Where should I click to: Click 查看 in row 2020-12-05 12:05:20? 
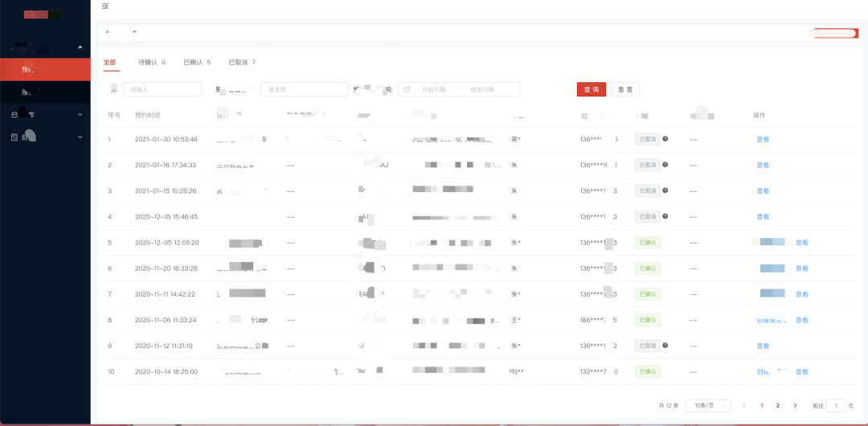coord(801,243)
